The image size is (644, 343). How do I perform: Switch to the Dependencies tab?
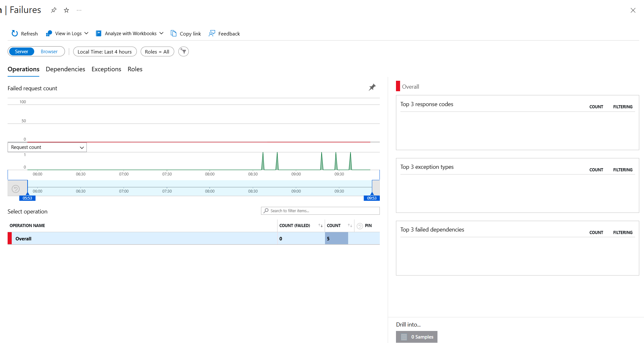coord(65,69)
